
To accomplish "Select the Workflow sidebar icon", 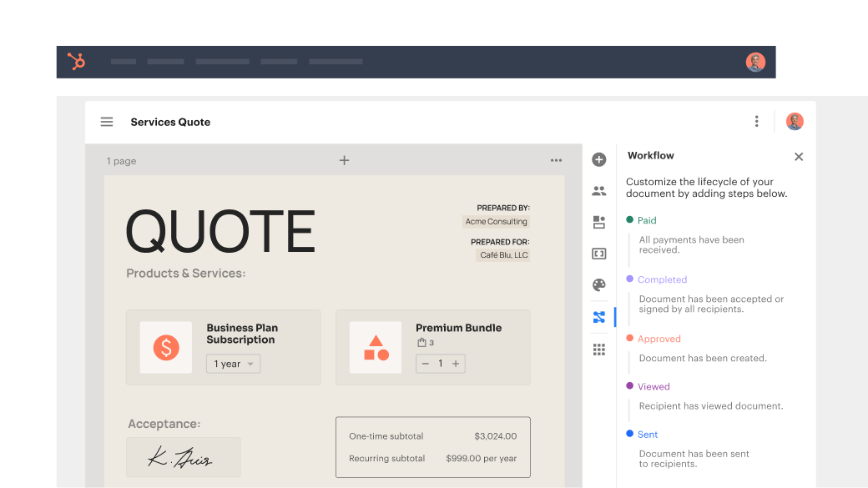I will pos(599,317).
